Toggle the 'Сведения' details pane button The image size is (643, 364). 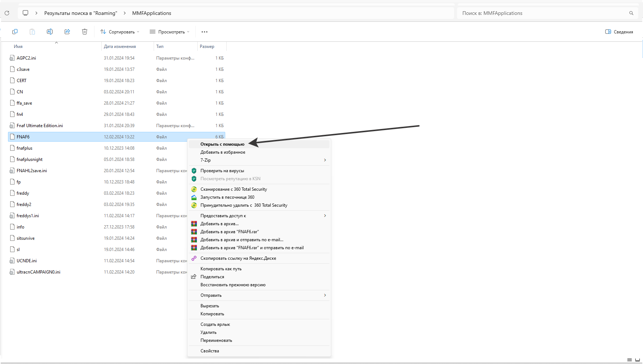619,32
